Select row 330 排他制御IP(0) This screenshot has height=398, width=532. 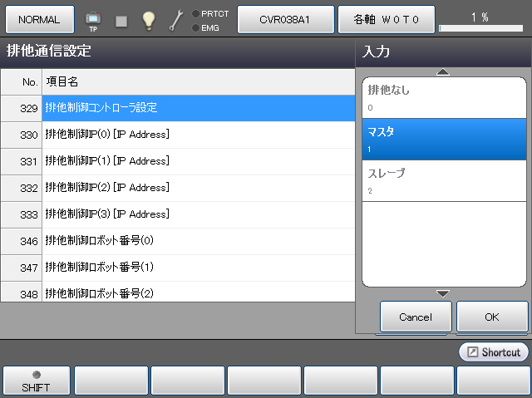pyautogui.click(x=199, y=135)
